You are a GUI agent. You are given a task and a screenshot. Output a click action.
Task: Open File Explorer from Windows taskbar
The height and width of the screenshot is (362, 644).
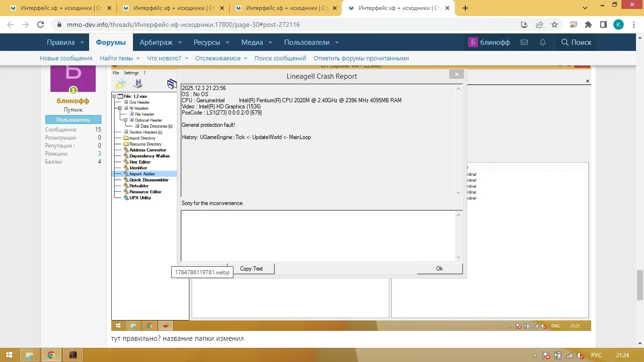tap(29, 355)
